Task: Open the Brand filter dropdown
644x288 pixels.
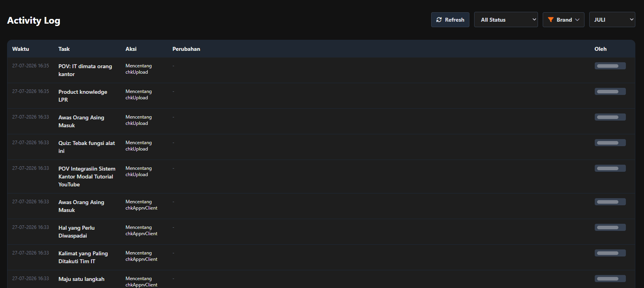Action: pyautogui.click(x=563, y=20)
